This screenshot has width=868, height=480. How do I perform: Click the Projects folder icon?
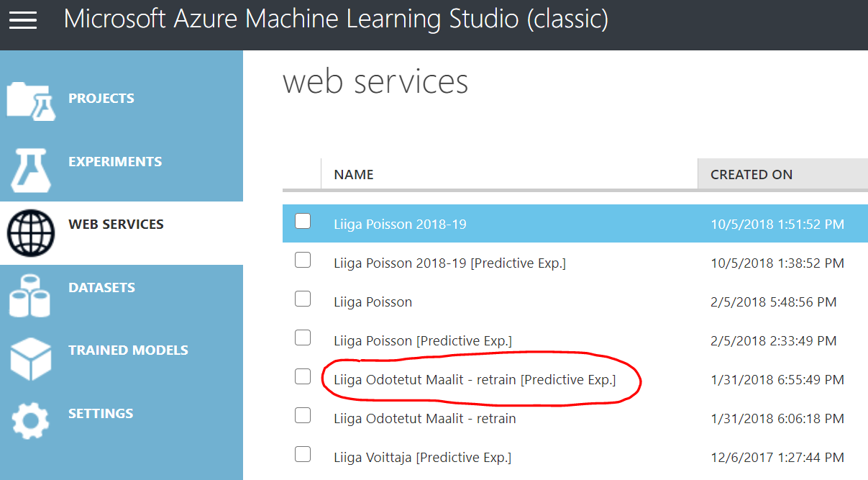31,100
